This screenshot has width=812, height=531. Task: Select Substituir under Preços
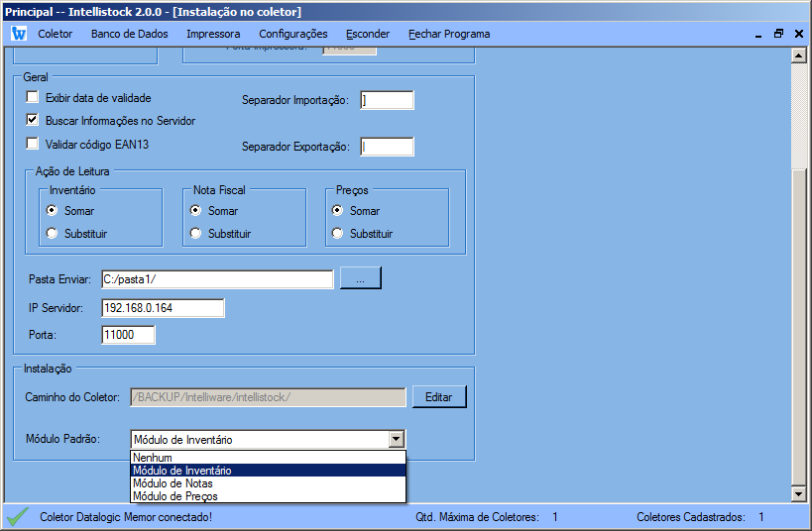click(337, 234)
